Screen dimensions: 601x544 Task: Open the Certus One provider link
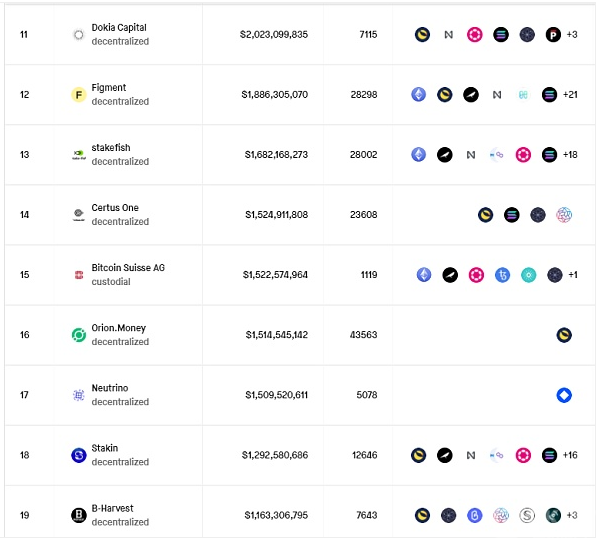click(x=115, y=208)
